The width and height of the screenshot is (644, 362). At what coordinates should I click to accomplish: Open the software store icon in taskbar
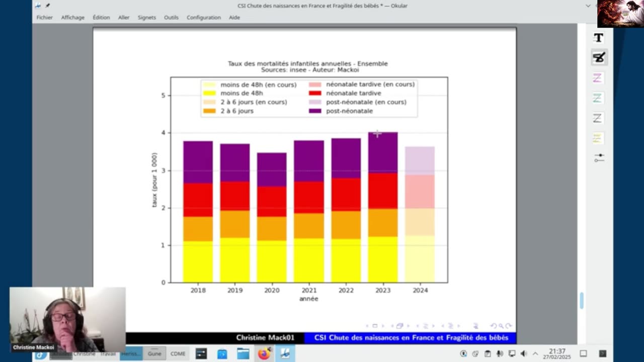(x=222, y=354)
